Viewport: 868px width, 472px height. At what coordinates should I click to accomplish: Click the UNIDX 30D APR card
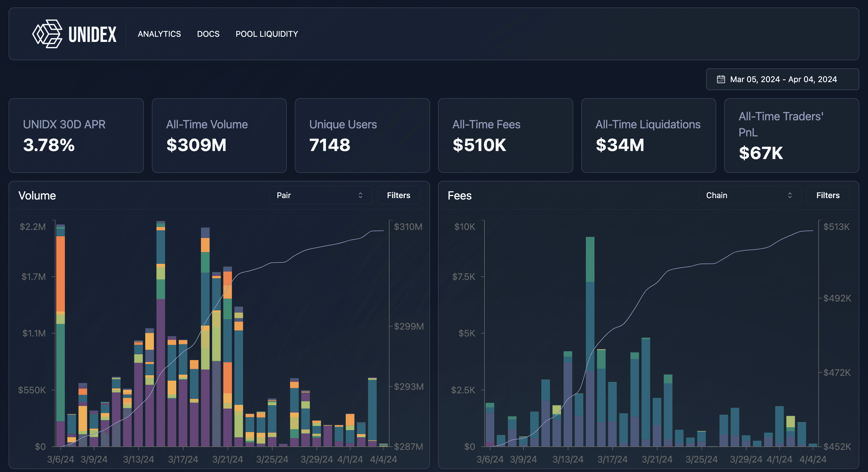[76, 136]
